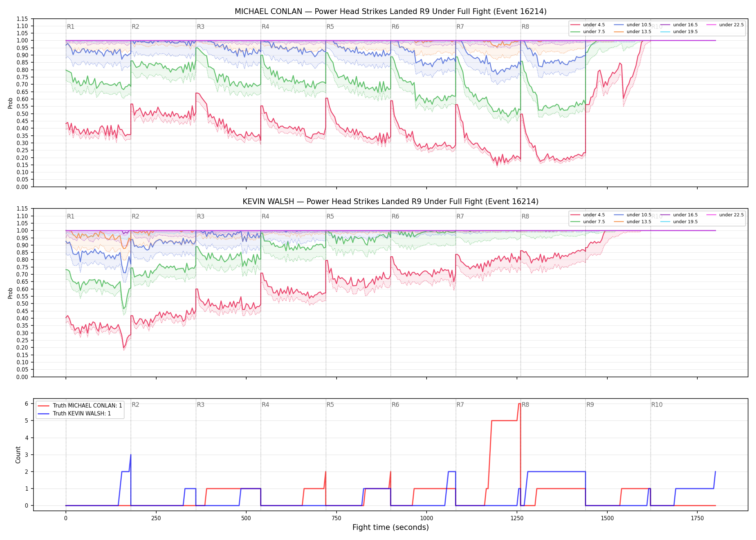Click 'Truth MICHAEL CONLAN: 1' legend entry
The width and height of the screenshot is (756, 540).
80,406
